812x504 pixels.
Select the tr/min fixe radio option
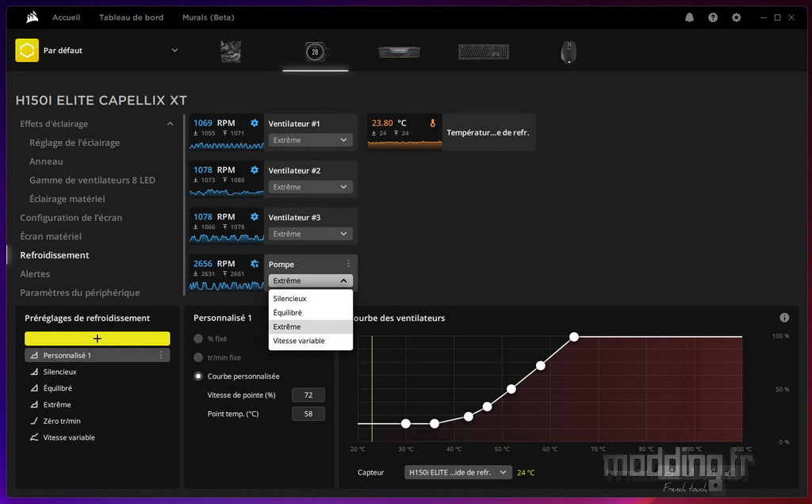click(x=197, y=357)
